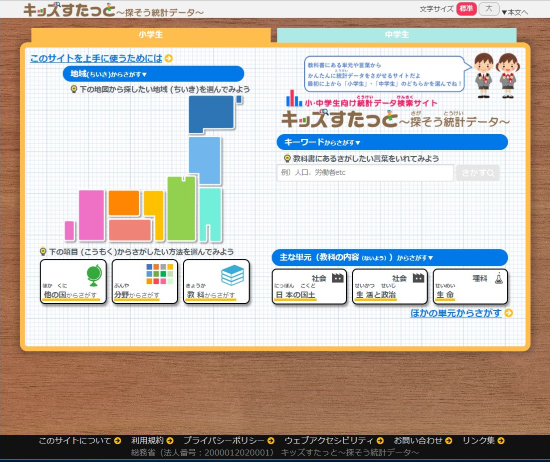Click arrow icon after このサイトについて

118,441
